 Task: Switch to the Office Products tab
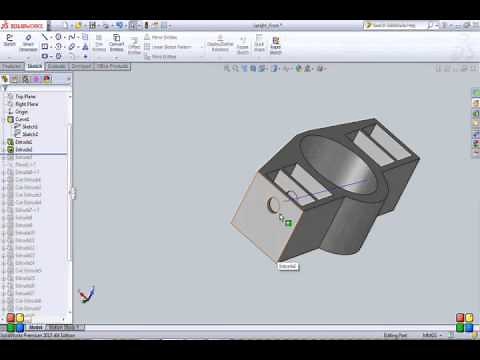pyautogui.click(x=112, y=66)
